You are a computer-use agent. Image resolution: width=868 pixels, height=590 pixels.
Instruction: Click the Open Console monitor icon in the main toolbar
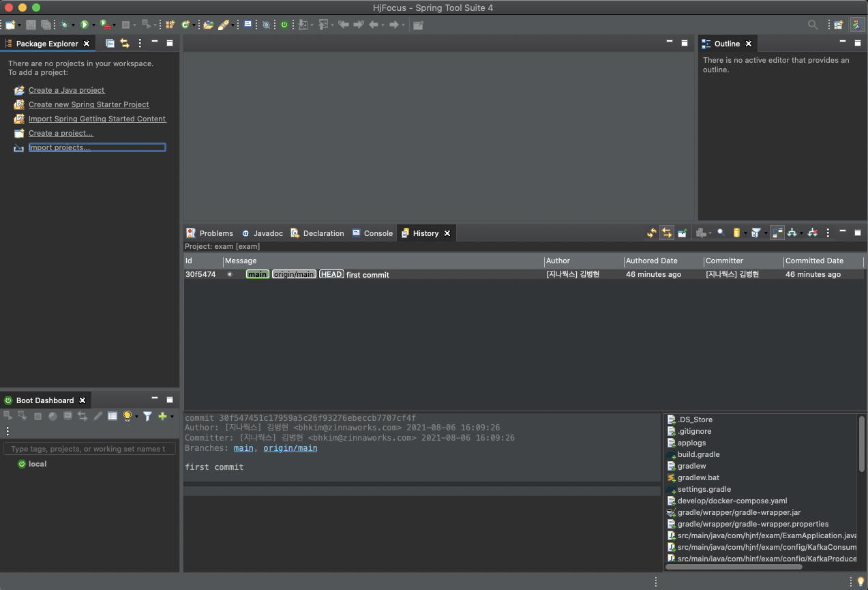[x=248, y=24]
